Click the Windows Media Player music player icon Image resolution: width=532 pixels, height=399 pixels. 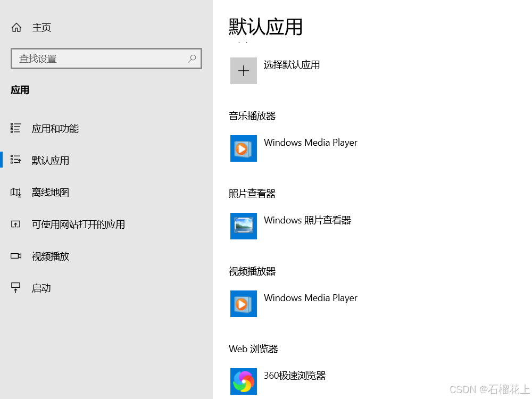point(243,148)
